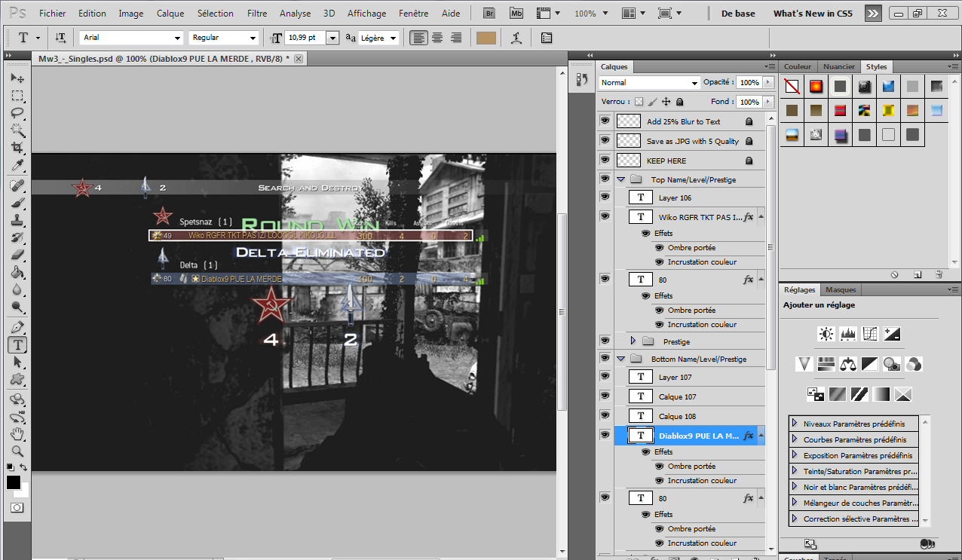
Task: Select the Move tool
Action: click(17, 78)
